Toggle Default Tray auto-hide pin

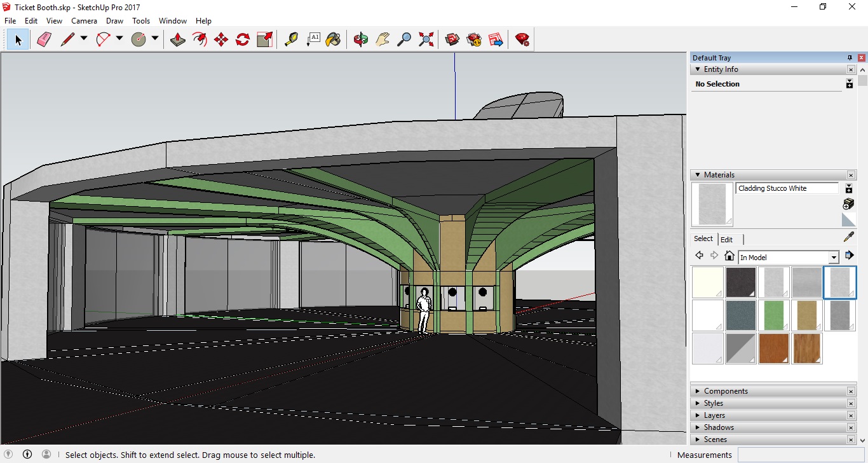tap(850, 58)
